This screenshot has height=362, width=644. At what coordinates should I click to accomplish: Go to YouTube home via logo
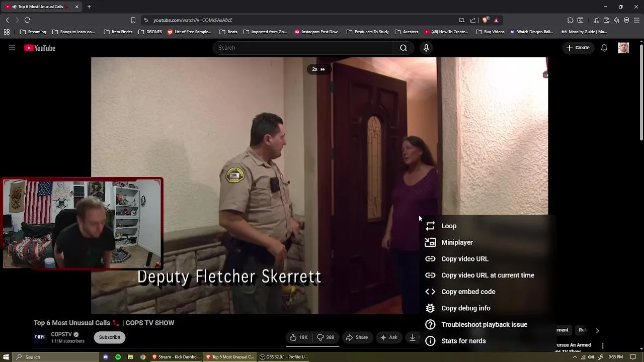pyautogui.click(x=40, y=48)
